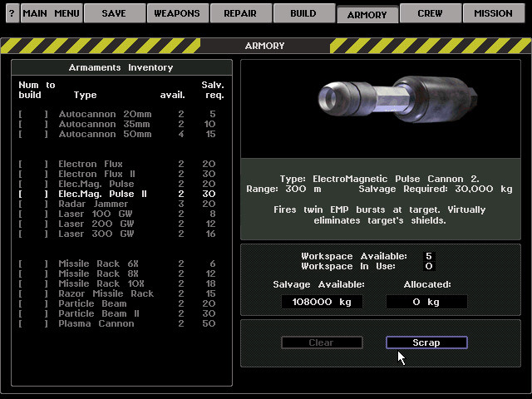Click the build box next to Radar Jammer

[x=33, y=204]
